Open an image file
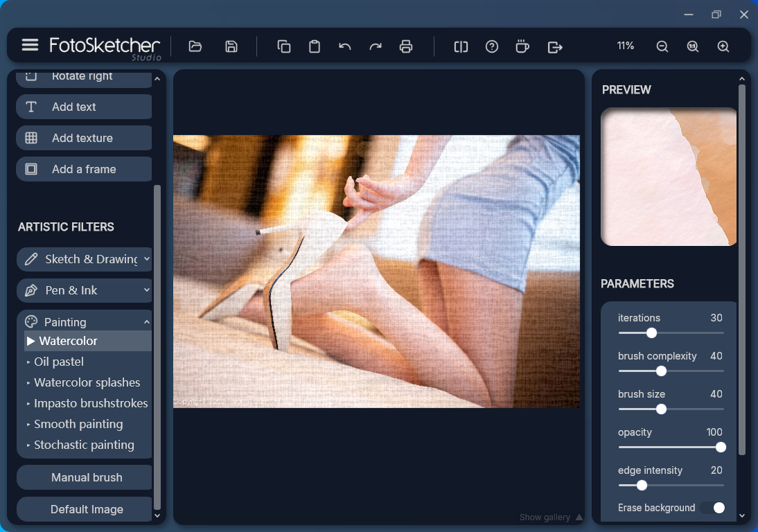 pyautogui.click(x=195, y=46)
